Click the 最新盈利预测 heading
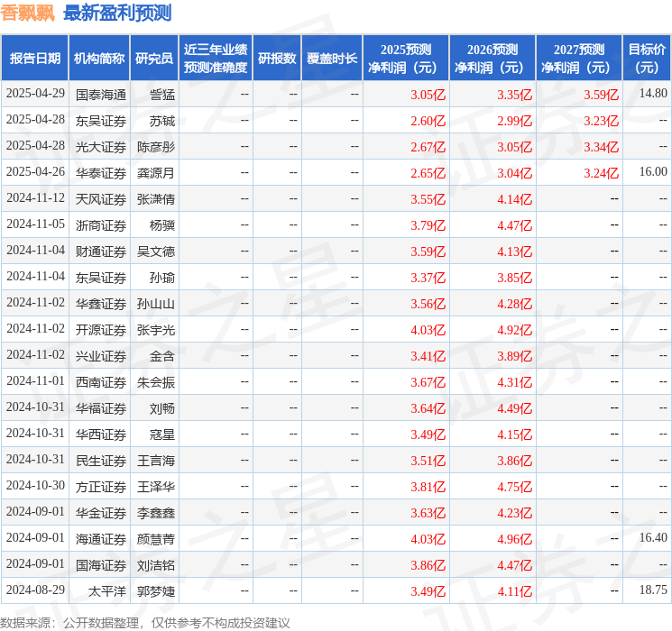672x631 pixels. pos(117,13)
